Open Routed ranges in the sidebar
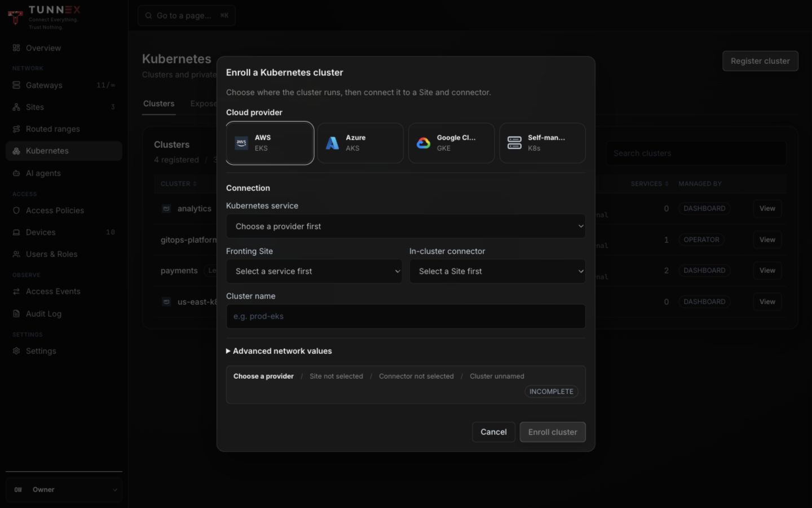The height and width of the screenshot is (508, 812). [x=64, y=129]
